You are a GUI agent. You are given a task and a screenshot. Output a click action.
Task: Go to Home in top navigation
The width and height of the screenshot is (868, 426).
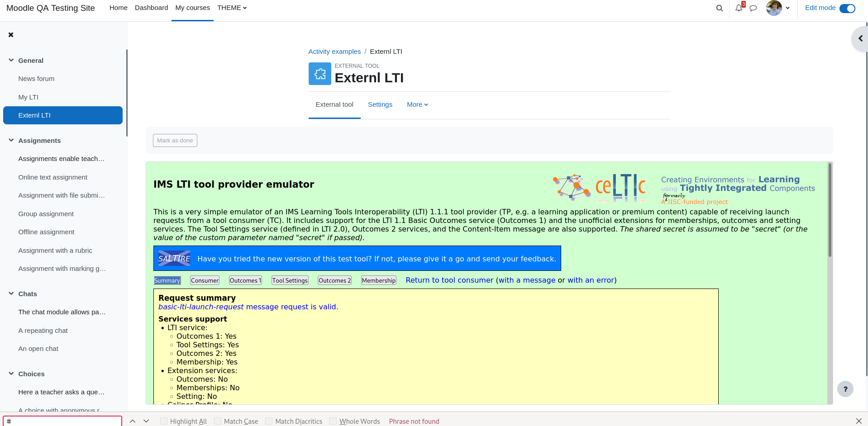(x=119, y=8)
